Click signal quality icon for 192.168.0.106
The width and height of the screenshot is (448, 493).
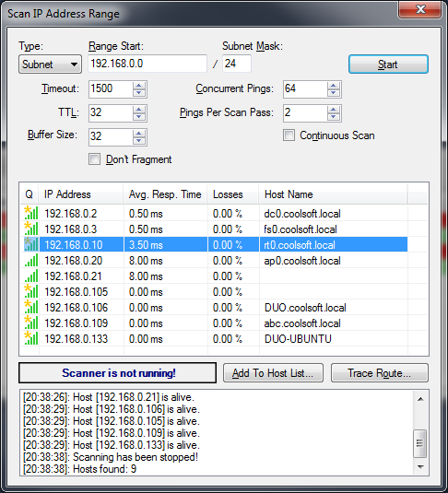[x=31, y=307]
